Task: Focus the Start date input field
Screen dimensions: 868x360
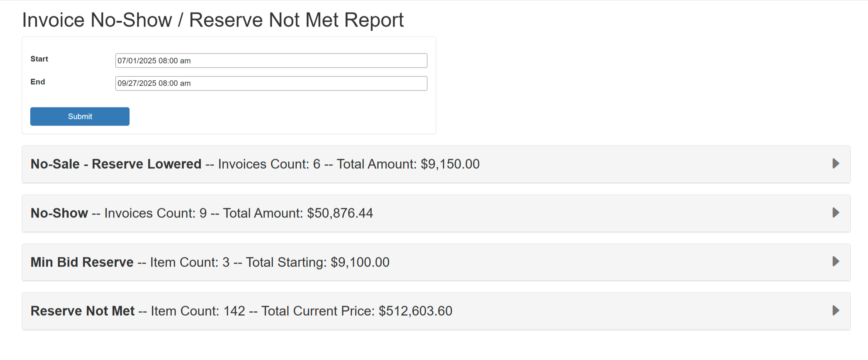Action: tap(271, 61)
